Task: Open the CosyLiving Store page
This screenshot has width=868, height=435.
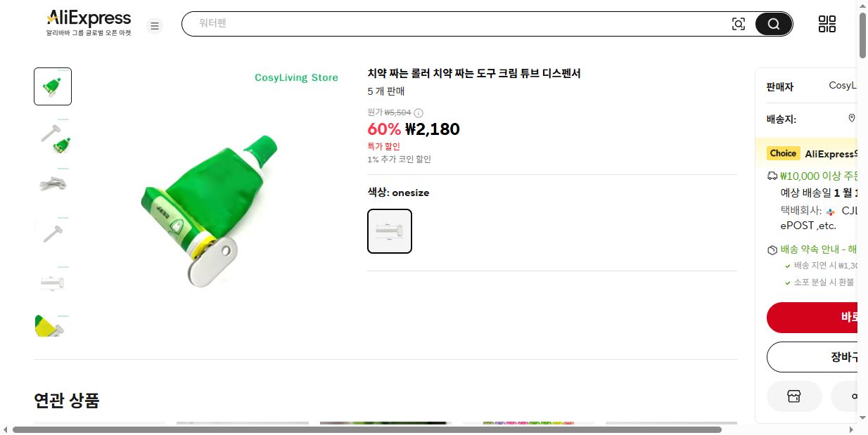Action: (x=296, y=77)
